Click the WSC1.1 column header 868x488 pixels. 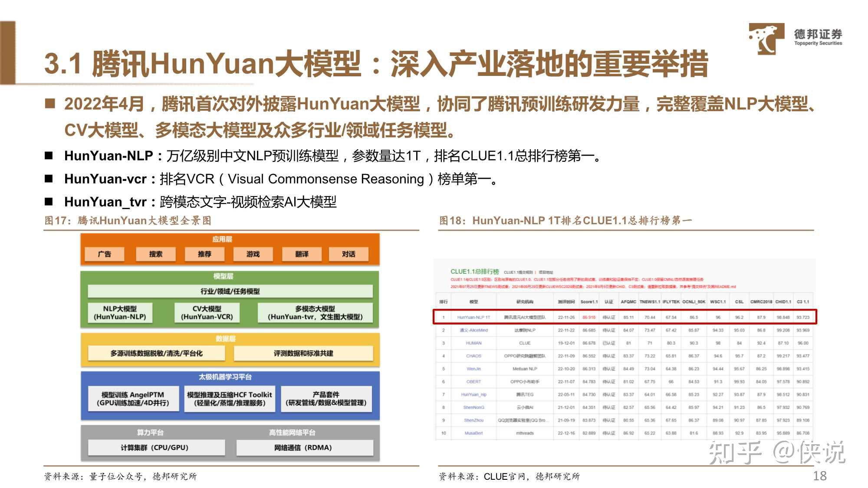click(718, 302)
